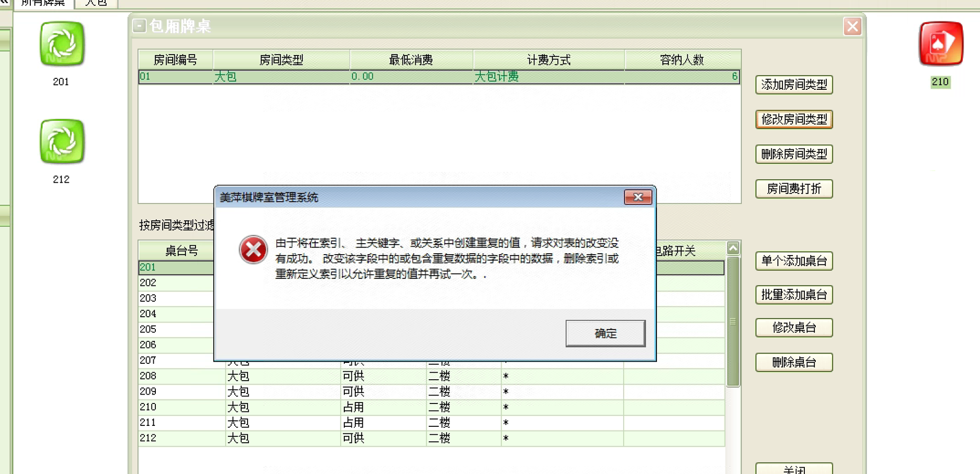This screenshot has width=980, height=474.
Task: Click the green table 212 icon
Action: [x=62, y=141]
